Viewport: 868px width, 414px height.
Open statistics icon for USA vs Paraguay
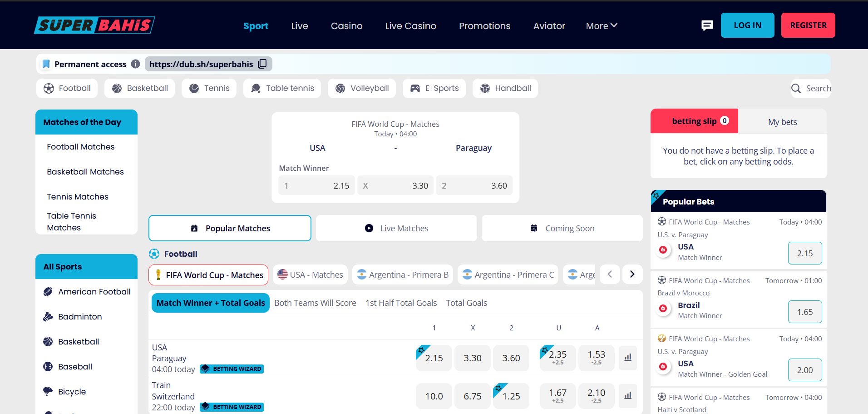tap(628, 358)
